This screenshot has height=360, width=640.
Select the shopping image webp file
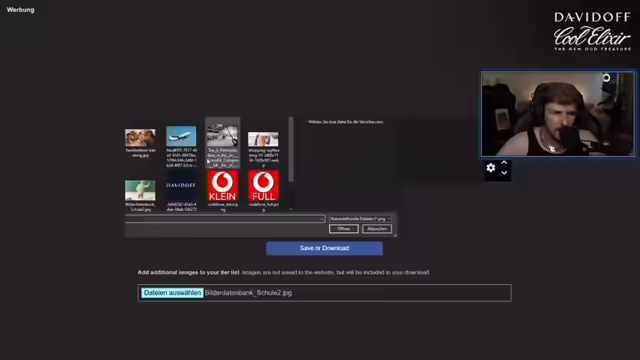(263, 149)
